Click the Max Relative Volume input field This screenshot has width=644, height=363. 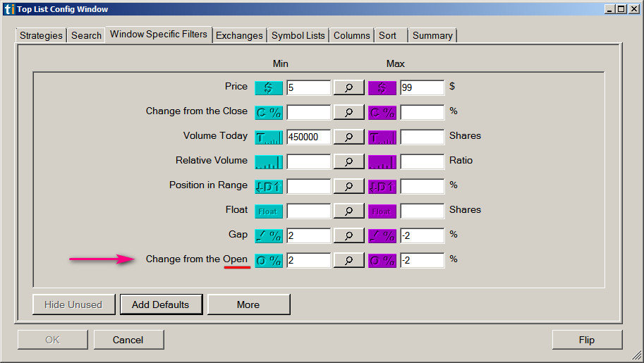[x=423, y=161]
